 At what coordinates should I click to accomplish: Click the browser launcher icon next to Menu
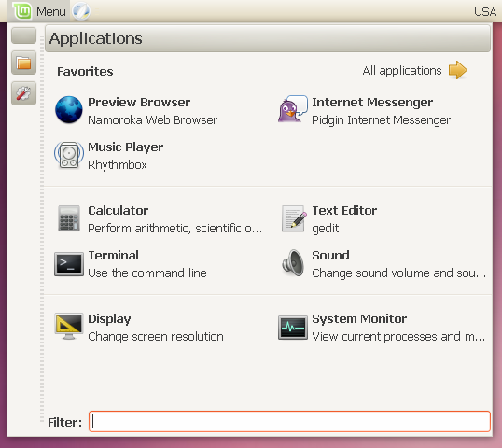click(x=81, y=11)
